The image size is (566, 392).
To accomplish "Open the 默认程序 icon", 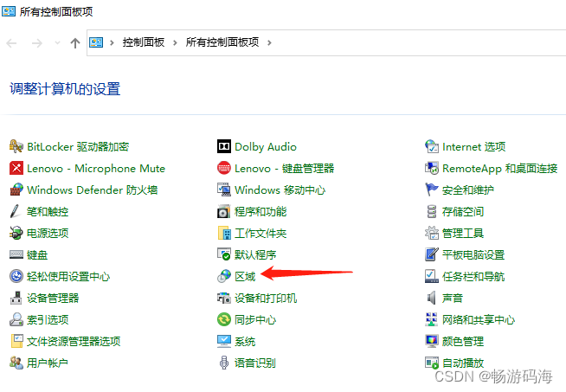I will coord(224,254).
